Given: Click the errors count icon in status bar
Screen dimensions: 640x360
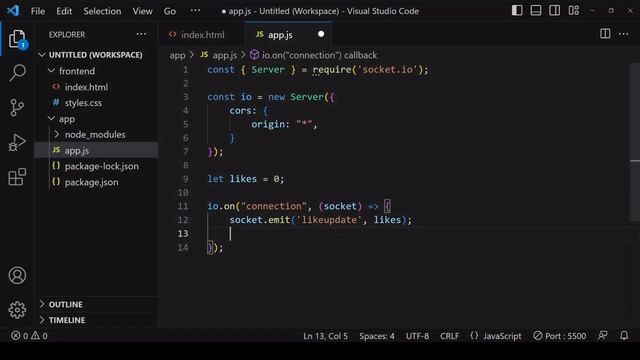Looking at the screenshot, I should (20, 336).
